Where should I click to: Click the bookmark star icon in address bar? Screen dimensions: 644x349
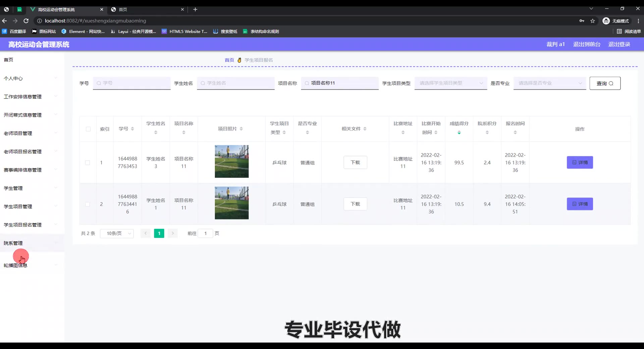point(593,21)
